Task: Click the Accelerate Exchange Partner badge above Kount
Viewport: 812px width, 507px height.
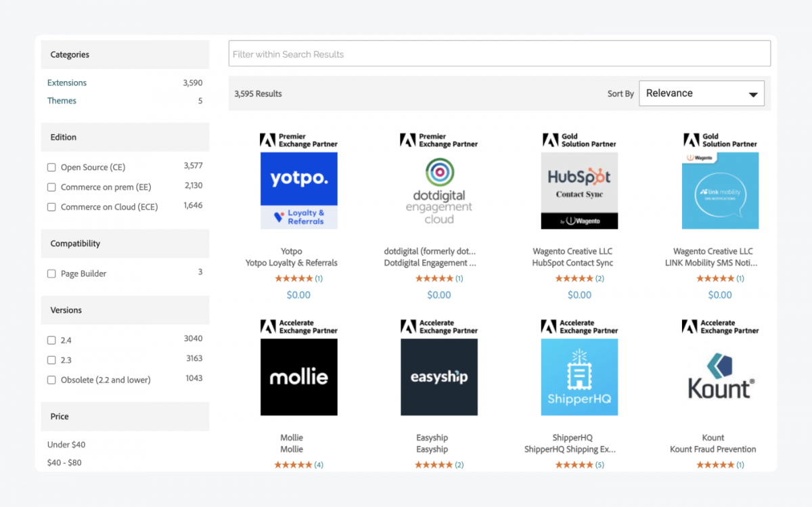Action: [720, 327]
